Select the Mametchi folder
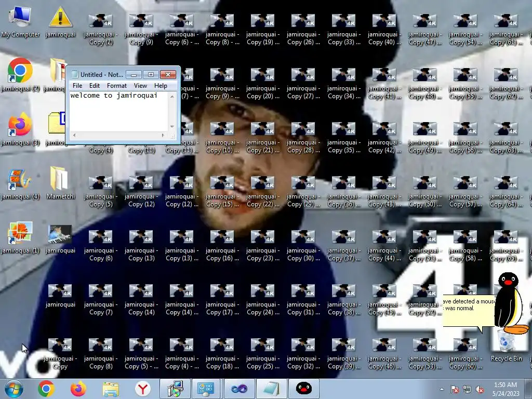Image resolution: width=532 pixels, height=399 pixels. pyautogui.click(x=60, y=183)
